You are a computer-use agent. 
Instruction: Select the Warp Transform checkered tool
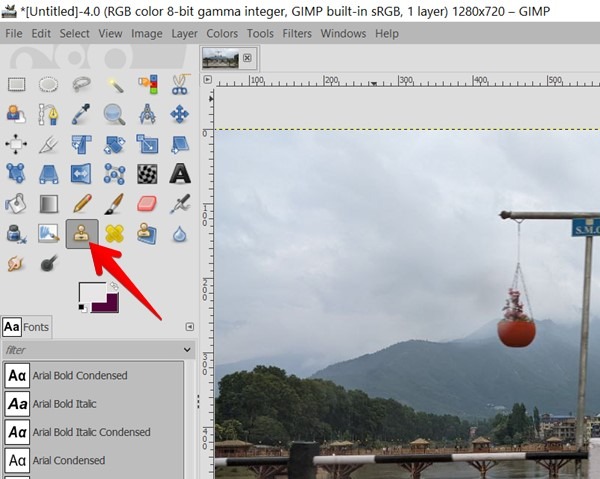(147, 174)
